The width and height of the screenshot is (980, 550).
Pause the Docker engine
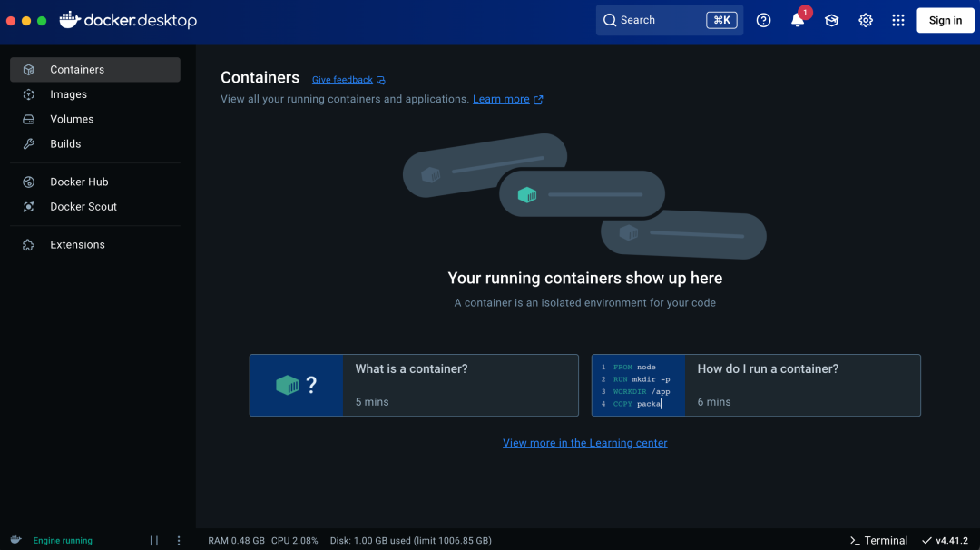click(153, 541)
